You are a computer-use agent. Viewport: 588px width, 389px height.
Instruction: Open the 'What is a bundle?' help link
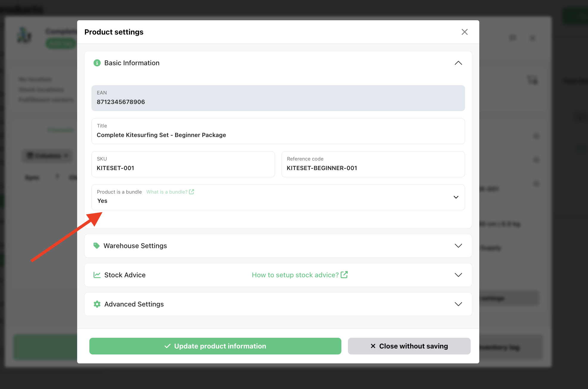coord(167,192)
